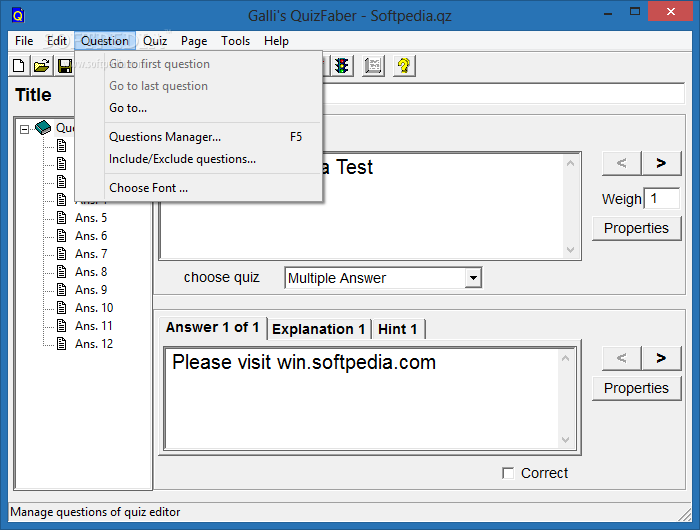Click the document icon beside Ans. 8
Image resolution: width=700 pixels, height=530 pixels.
click(x=62, y=272)
